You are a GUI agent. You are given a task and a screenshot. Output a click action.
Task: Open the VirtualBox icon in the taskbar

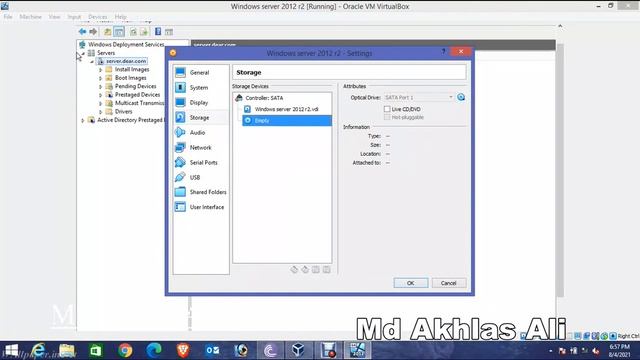pyautogui.click(x=298, y=351)
